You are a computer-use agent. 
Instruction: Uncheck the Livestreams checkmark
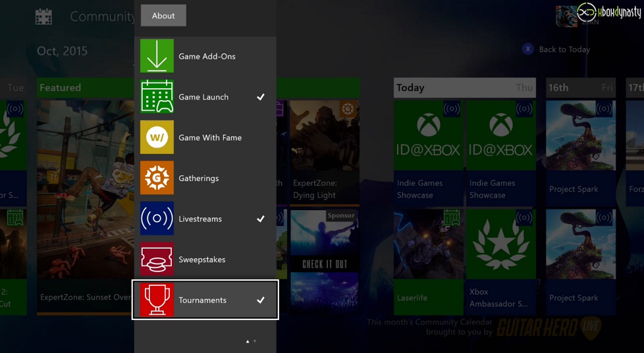[260, 219]
